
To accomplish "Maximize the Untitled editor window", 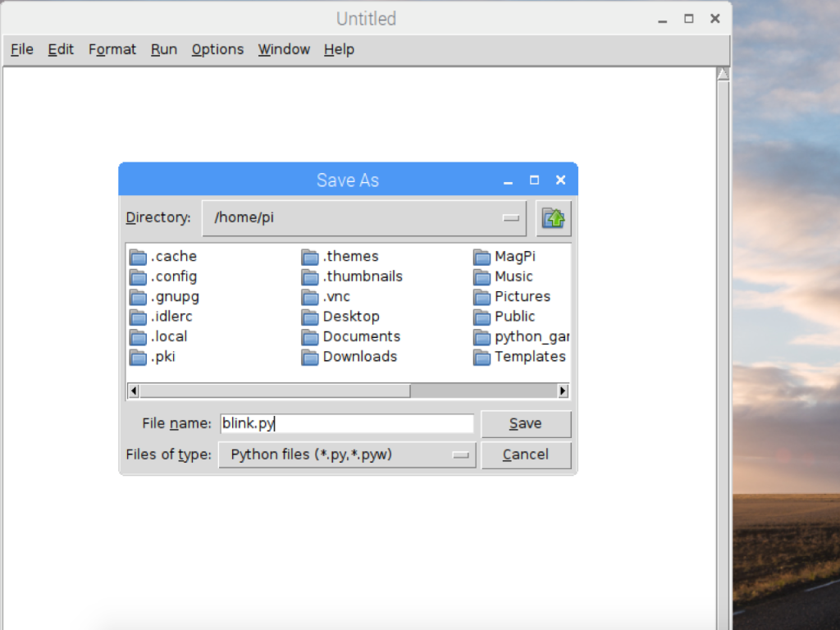I will click(x=689, y=19).
